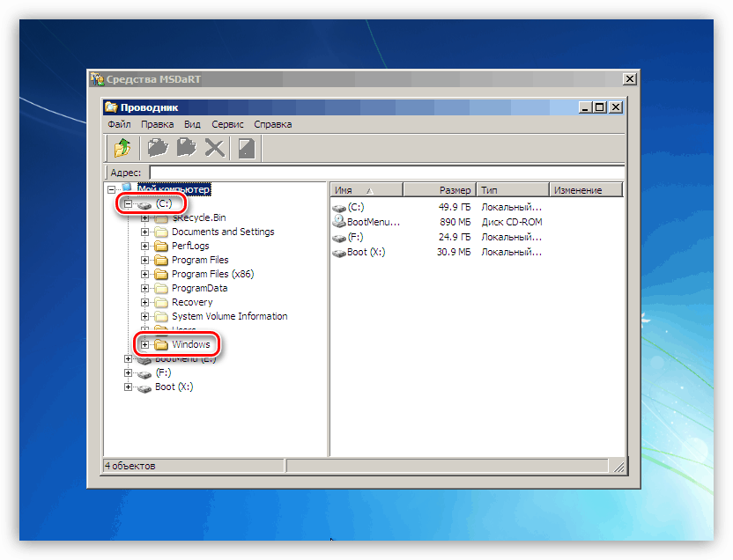Click the 890 МБ size cell
This screenshot has height=560, width=733.
[455, 222]
